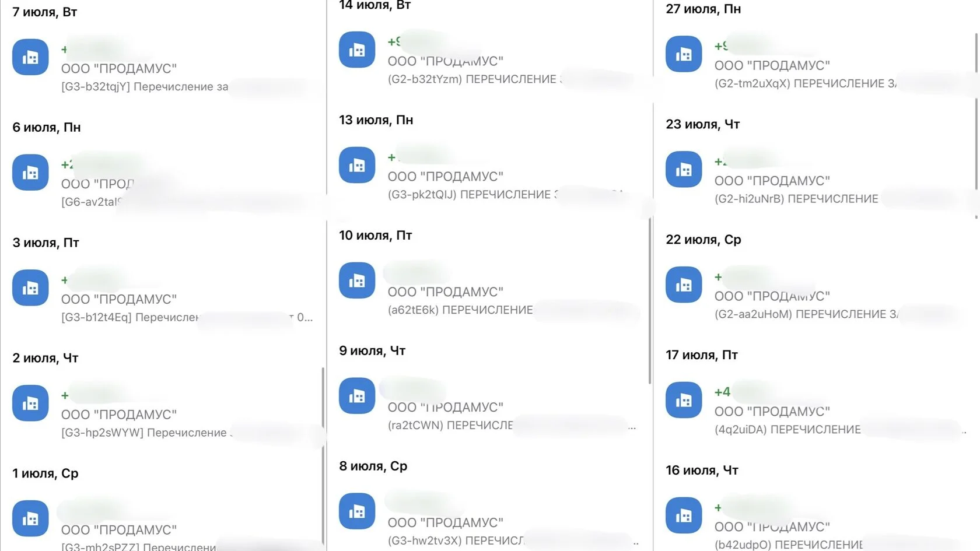
Task: Open the payment description "[G3-b32tqjY] Перечисление за"
Action: [145, 87]
